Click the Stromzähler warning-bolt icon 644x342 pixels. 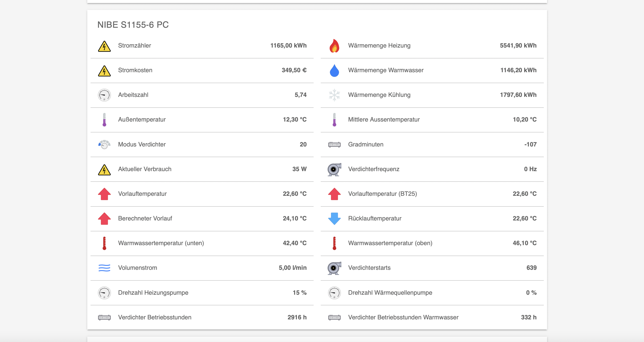click(x=104, y=46)
